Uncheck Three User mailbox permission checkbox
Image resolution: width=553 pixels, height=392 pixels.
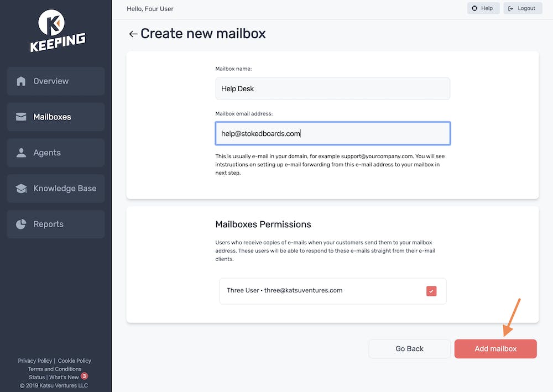pos(431,291)
